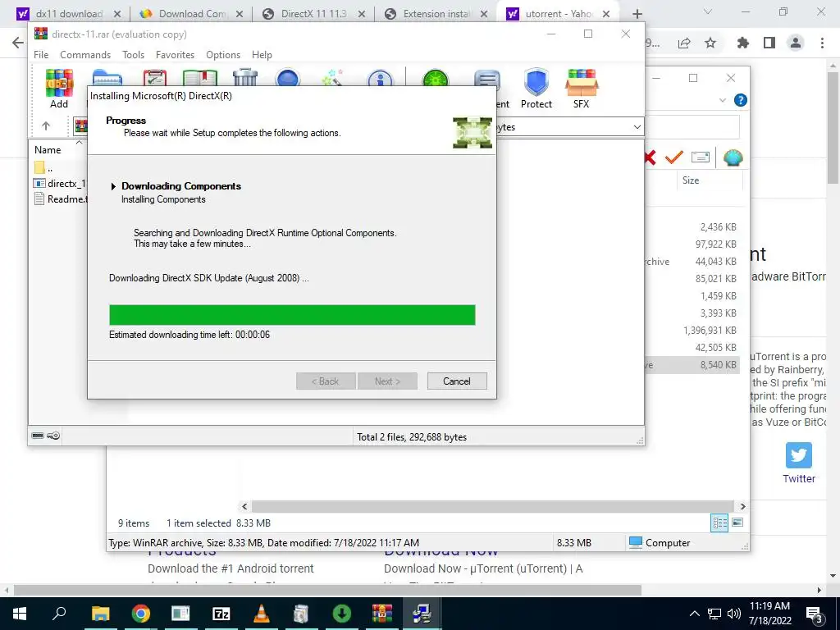Close the Download Com tab
Image resolution: width=840 pixels, height=630 pixels.
coord(240,14)
